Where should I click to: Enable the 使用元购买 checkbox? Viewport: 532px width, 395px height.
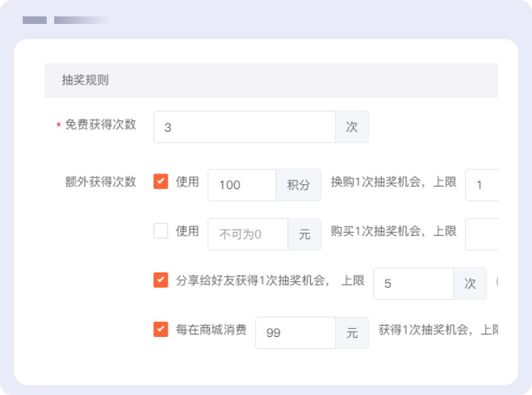click(x=161, y=231)
